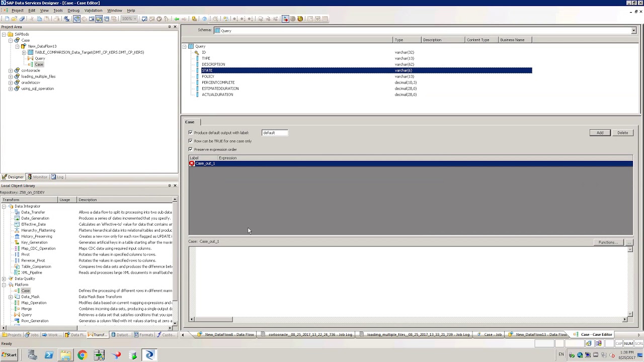This screenshot has width=644, height=362.
Task: Switch to the Monitor tab
Action: (37, 177)
